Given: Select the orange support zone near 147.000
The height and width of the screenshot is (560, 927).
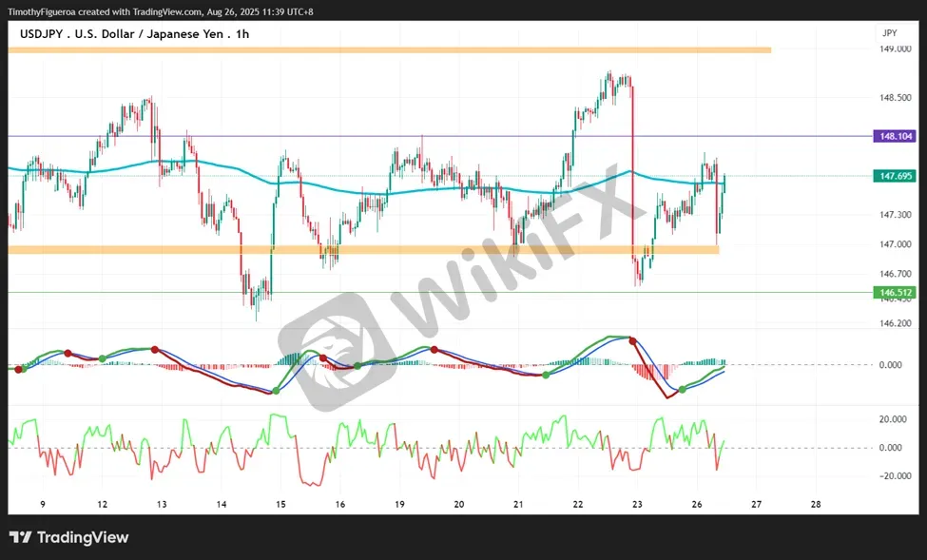Looking at the screenshot, I should coord(363,249).
